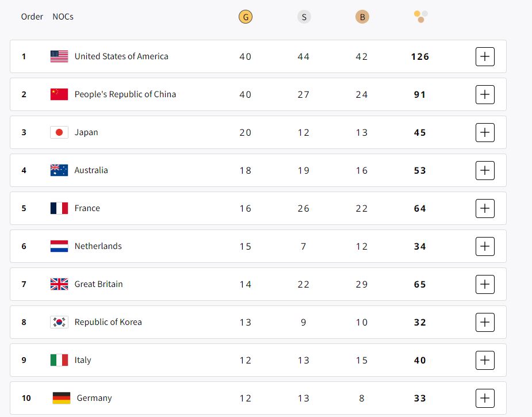The width and height of the screenshot is (532, 417).
Task: Expand the United States of America row
Action: click(485, 56)
